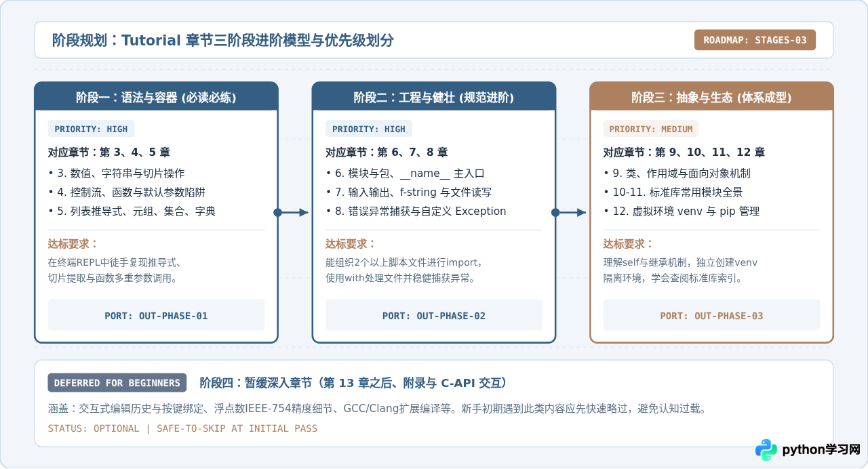Click the PRIORITY: MEDIUM badge
Image resolution: width=868 pixels, height=469 pixels.
coord(651,129)
